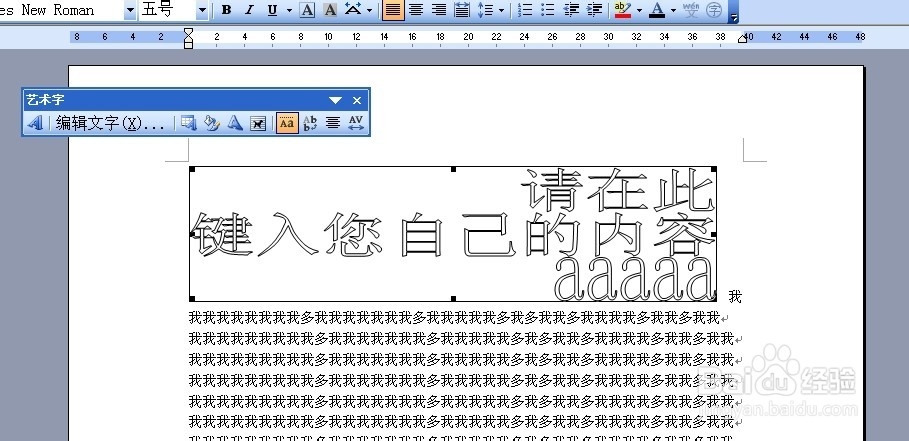Click the phonetic guide (wén) icon
The height and width of the screenshot is (441, 909).
coord(691,10)
